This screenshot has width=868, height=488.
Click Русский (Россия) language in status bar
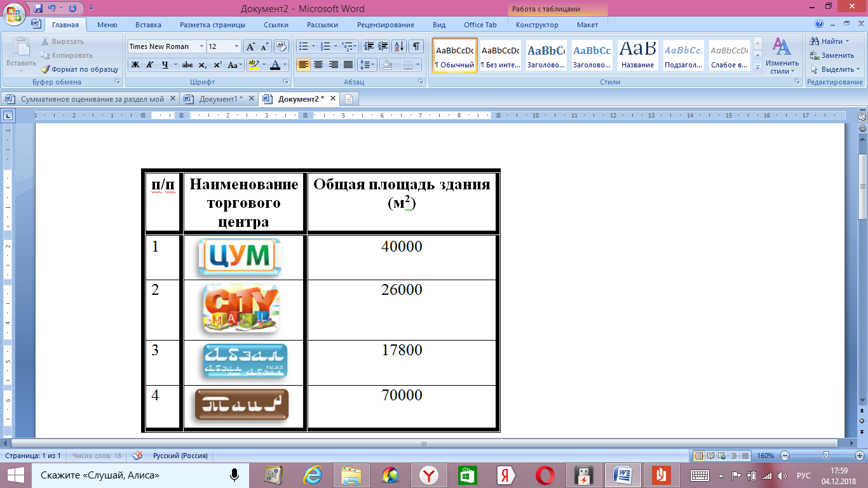(x=180, y=456)
